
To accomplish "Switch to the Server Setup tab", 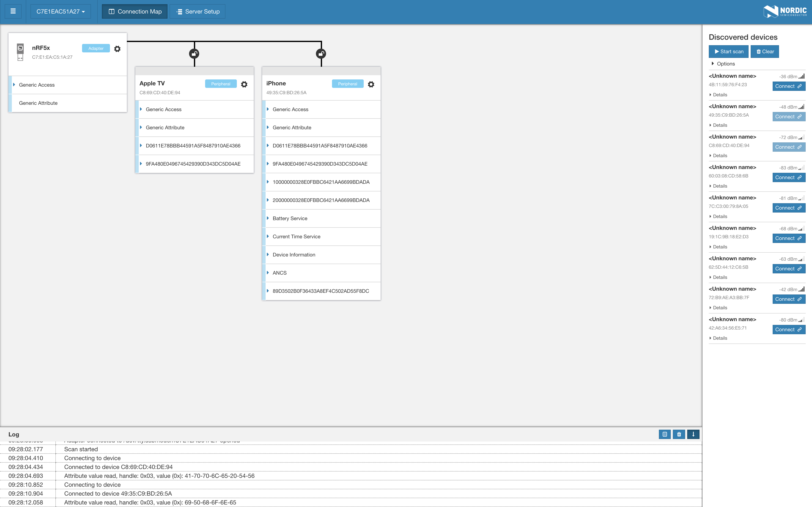I will coord(198,11).
